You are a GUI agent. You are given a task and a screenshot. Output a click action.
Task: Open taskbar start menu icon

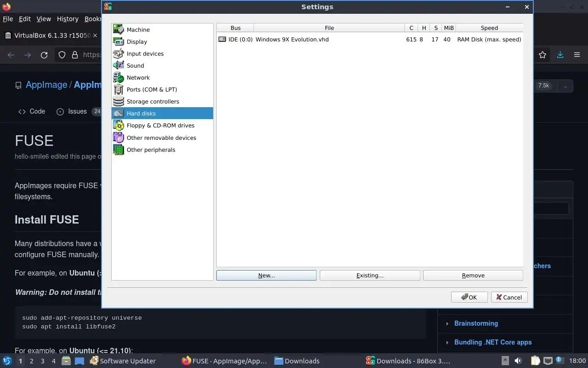pos(7,361)
